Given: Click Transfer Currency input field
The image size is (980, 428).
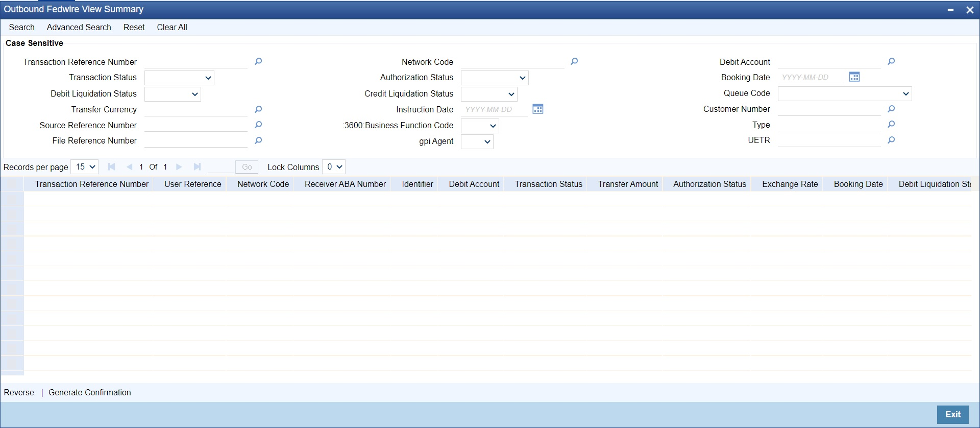Looking at the screenshot, I should tap(196, 109).
